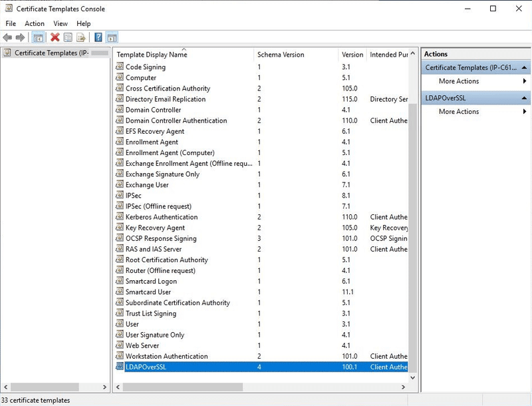The image size is (532, 406).
Task: Toggle Show/Hide Action Pane toolbar icon
Action: (112, 37)
